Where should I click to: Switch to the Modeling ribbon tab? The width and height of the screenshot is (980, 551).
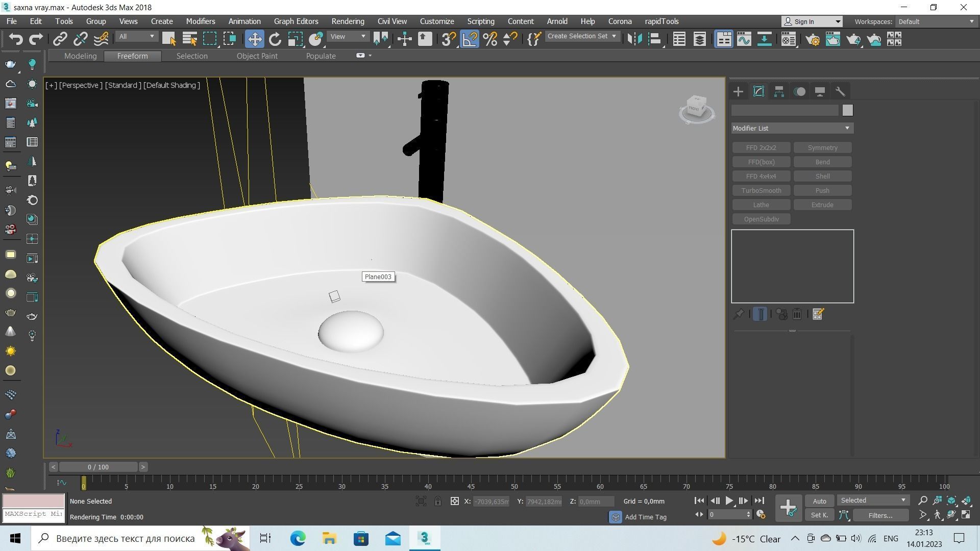(x=80, y=56)
